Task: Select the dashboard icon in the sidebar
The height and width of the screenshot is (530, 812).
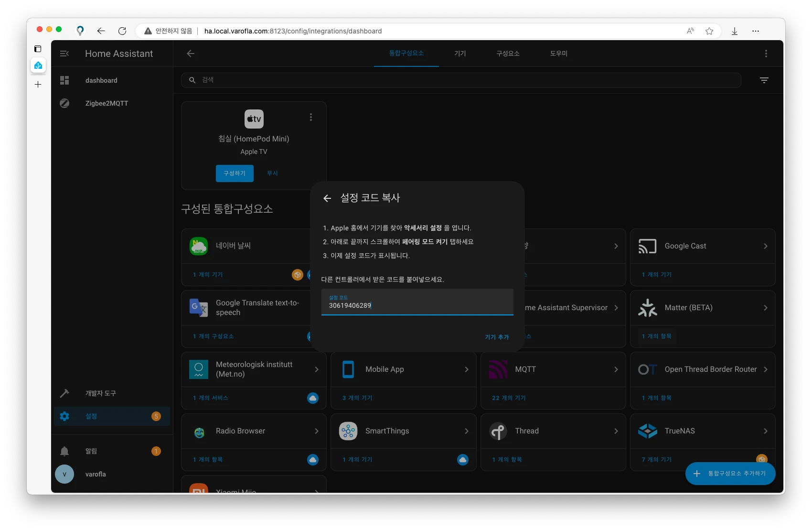Action: [64, 80]
